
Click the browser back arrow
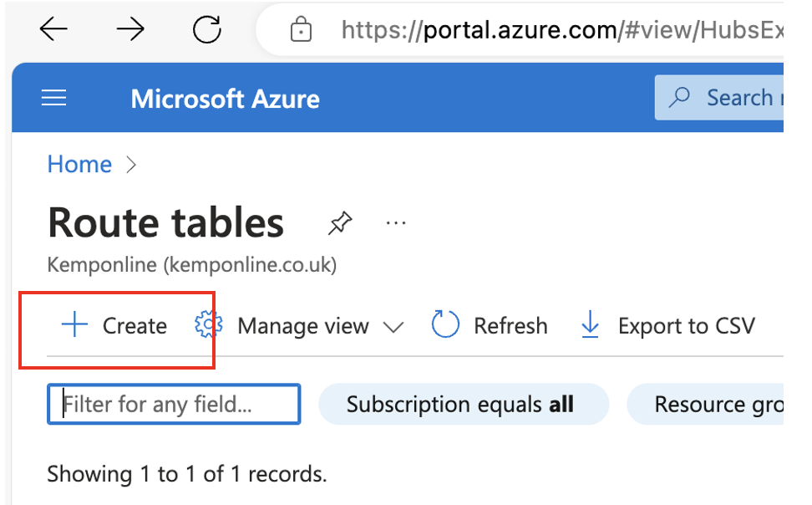click(53, 31)
